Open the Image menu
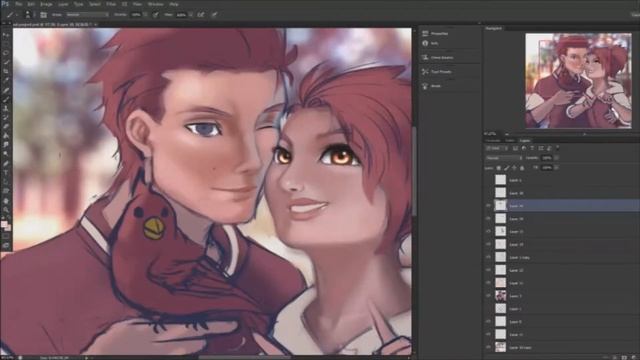This screenshot has height=360, width=640. point(46,4)
